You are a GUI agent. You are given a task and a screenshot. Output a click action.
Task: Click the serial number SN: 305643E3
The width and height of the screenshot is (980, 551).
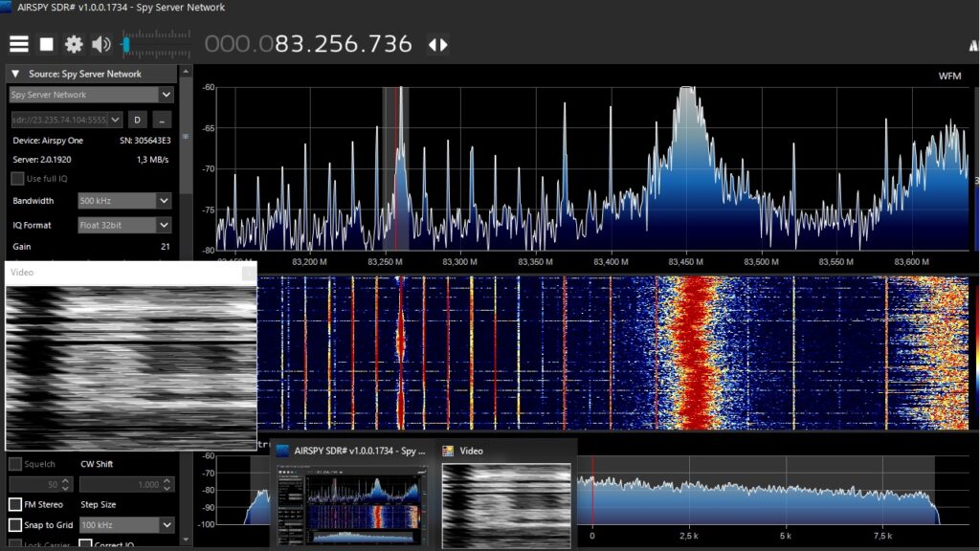[x=145, y=141]
